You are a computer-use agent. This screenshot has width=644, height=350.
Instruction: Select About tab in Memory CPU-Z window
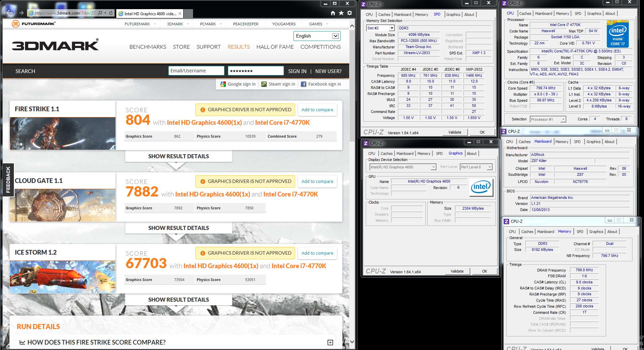tap(612, 232)
